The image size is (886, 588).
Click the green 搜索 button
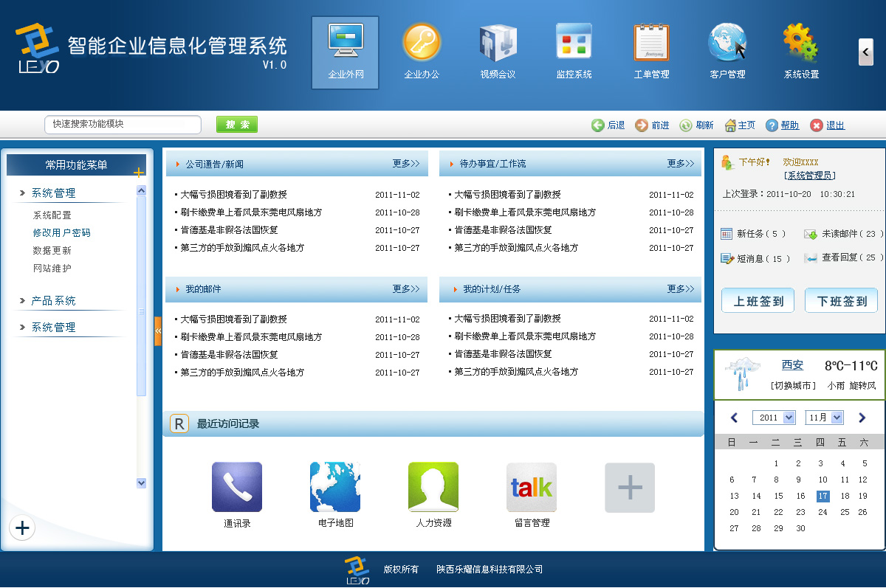tap(237, 125)
